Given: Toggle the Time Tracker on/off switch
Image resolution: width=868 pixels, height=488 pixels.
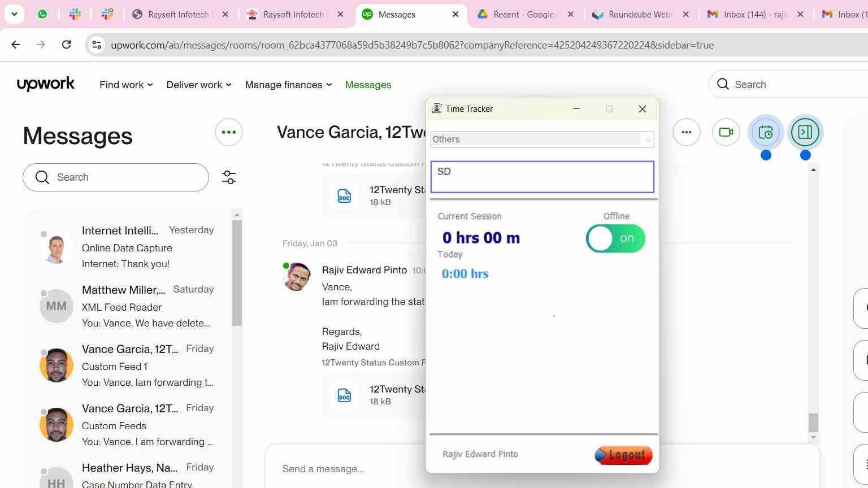Looking at the screenshot, I should coord(615,238).
